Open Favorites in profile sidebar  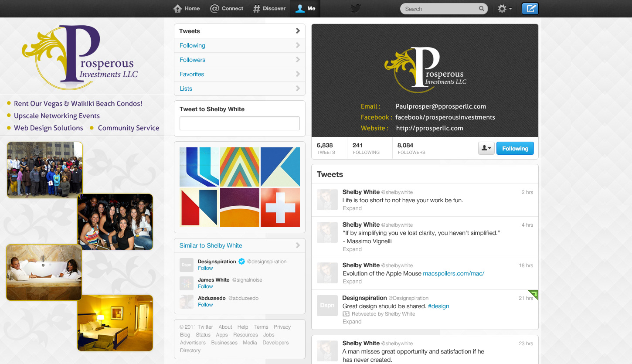pos(240,74)
